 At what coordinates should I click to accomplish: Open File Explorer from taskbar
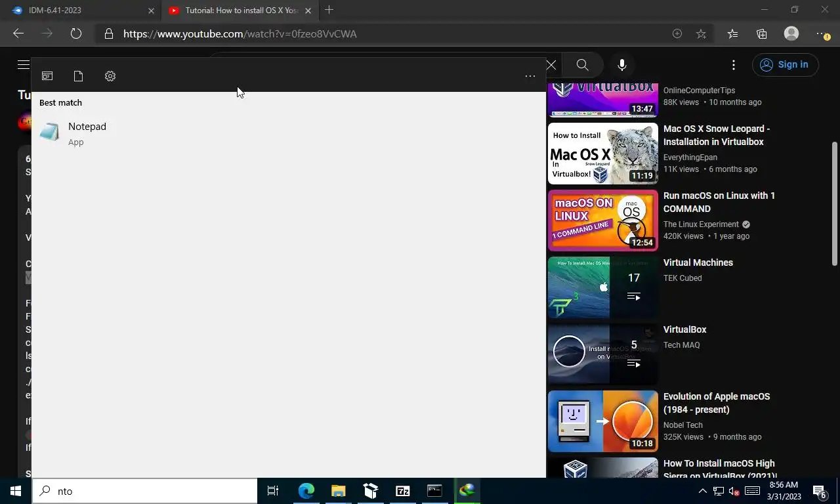point(339,491)
